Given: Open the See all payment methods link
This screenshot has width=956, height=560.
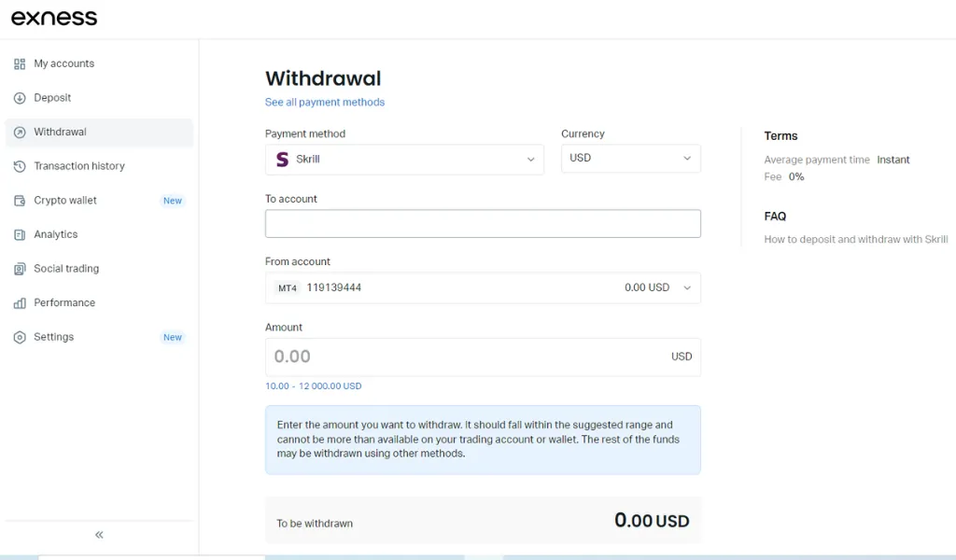Looking at the screenshot, I should point(325,102).
